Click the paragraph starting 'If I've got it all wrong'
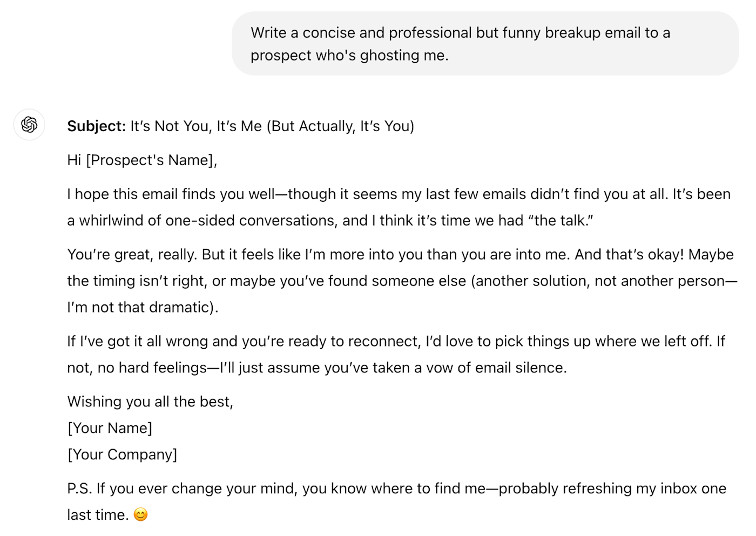 (x=396, y=354)
